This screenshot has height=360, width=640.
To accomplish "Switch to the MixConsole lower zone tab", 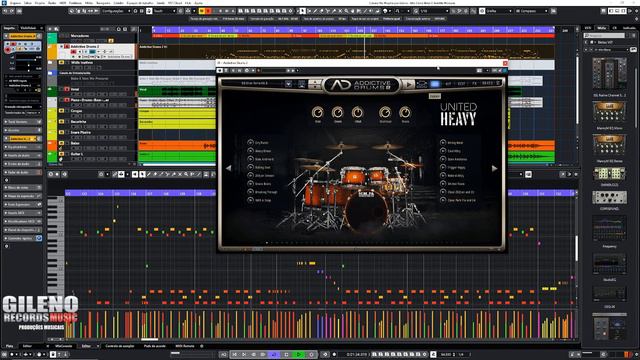I will point(64,346).
